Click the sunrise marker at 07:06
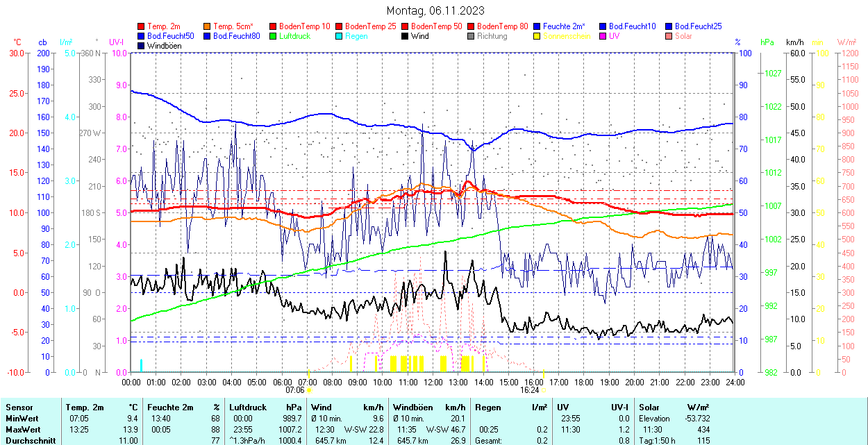Viewport: 868px width, 445px height. (x=308, y=373)
